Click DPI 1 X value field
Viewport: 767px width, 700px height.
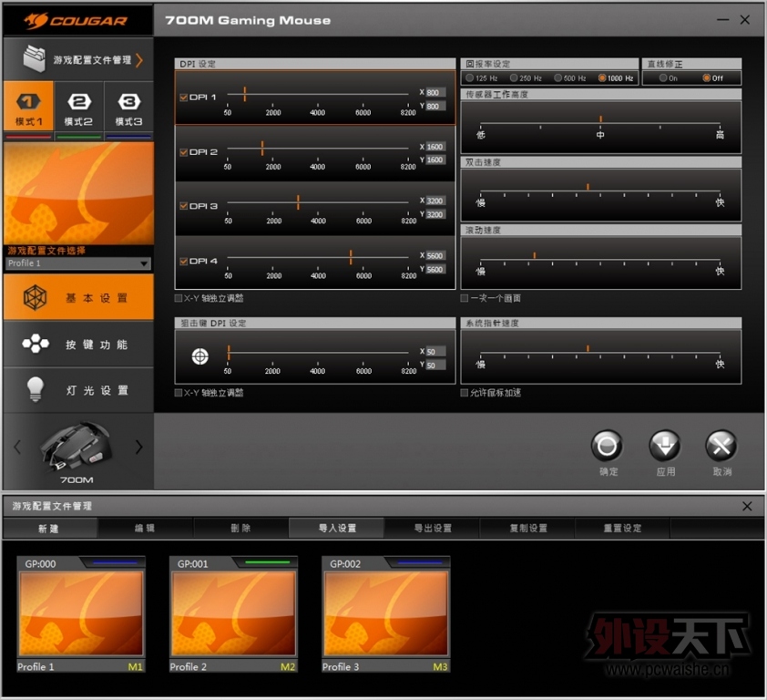point(435,93)
